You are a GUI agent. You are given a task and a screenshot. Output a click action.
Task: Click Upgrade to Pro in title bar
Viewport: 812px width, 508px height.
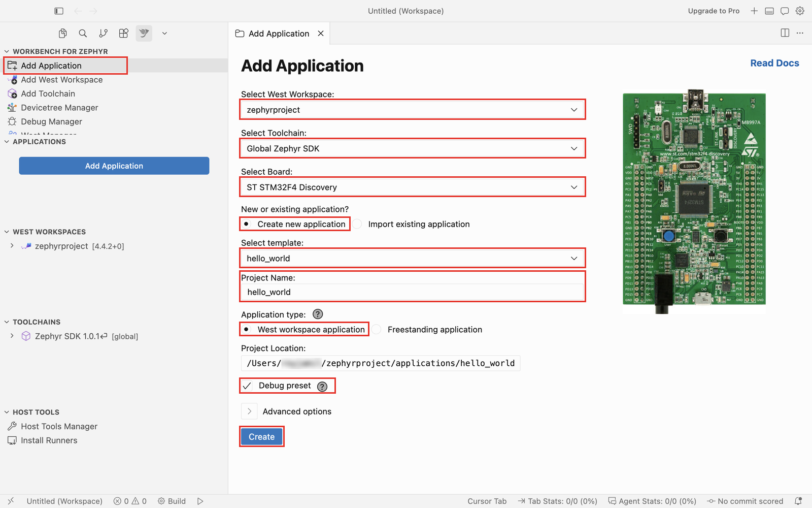point(714,11)
